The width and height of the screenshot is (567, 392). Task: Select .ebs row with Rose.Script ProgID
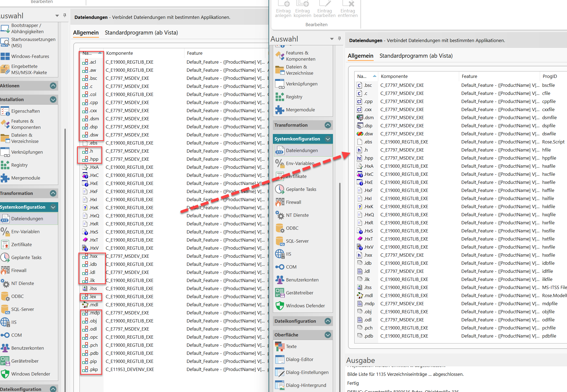pyautogui.click(x=461, y=142)
